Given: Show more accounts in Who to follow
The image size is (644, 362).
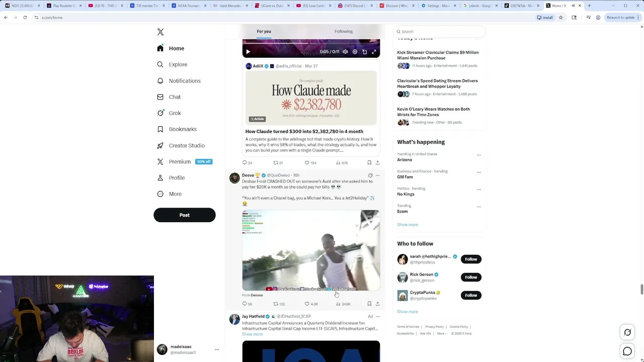Looking at the screenshot, I should point(408,312).
